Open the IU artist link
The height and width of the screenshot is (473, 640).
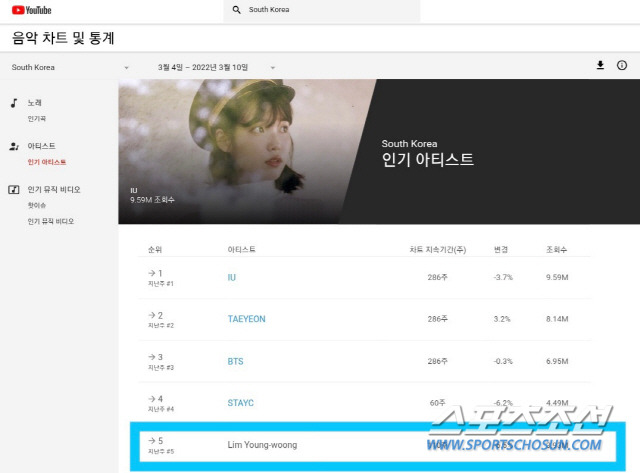click(x=231, y=278)
